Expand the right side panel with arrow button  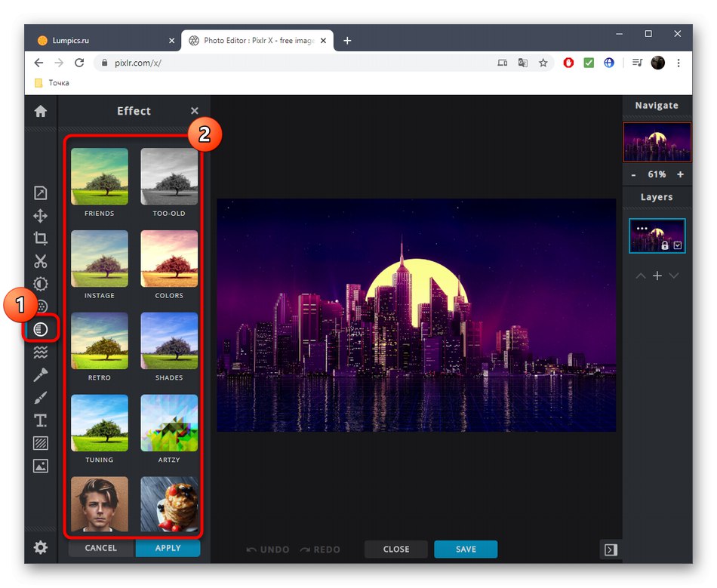[610, 550]
